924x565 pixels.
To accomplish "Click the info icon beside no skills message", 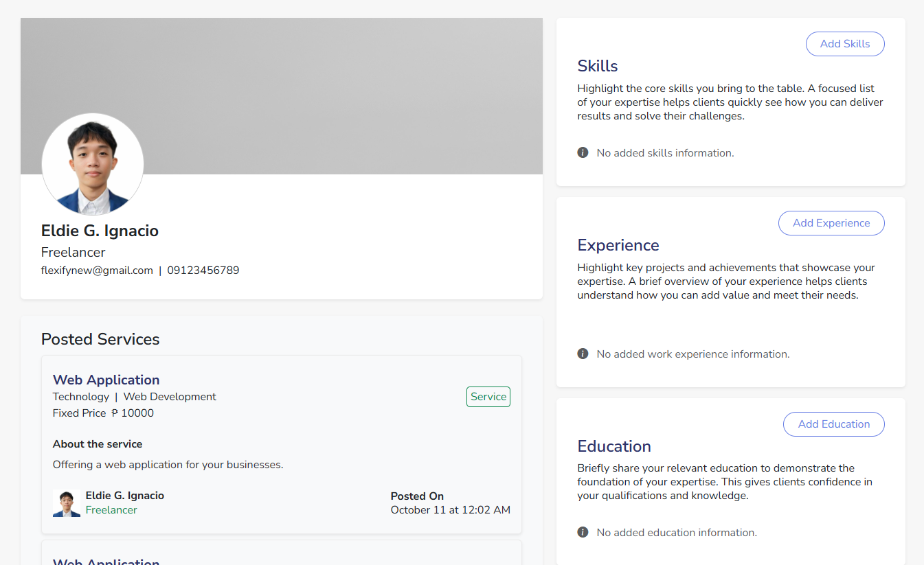I will tap(583, 152).
